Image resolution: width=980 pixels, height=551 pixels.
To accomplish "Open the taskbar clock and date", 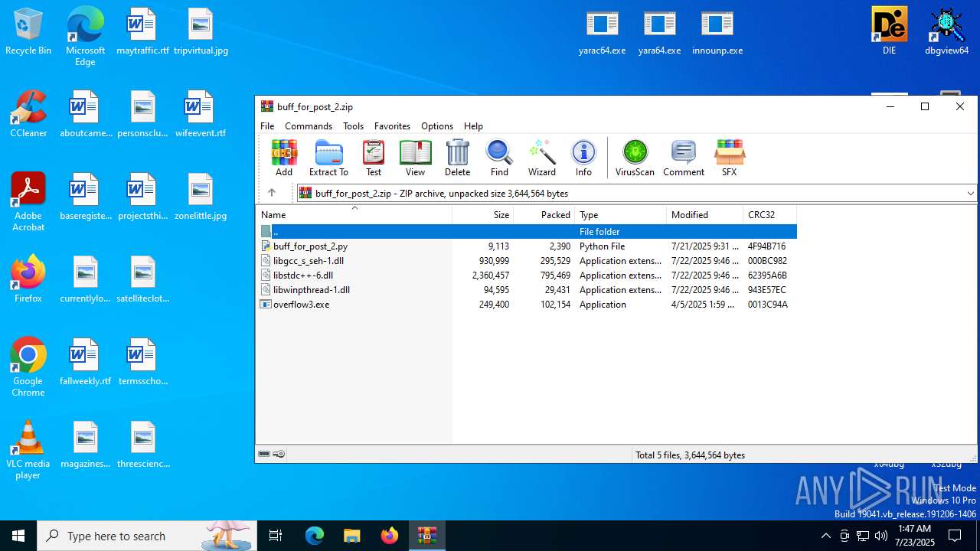I will click(x=914, y=536).
